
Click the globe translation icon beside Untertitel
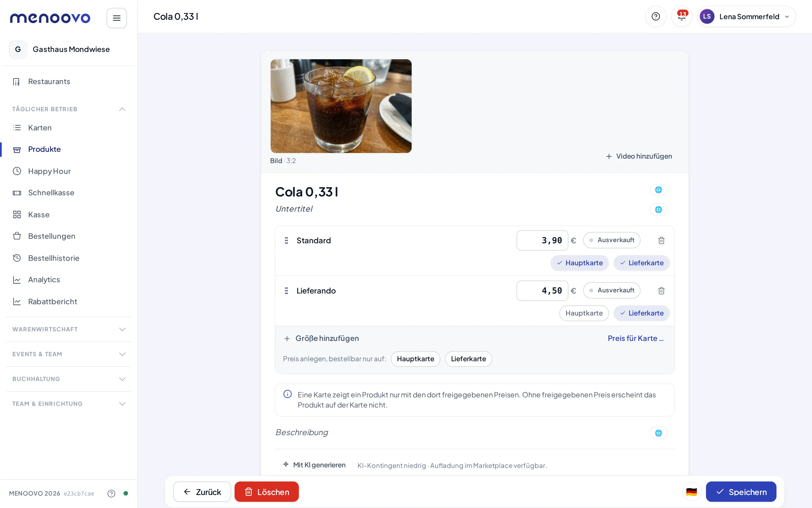[x=658, y=210]
